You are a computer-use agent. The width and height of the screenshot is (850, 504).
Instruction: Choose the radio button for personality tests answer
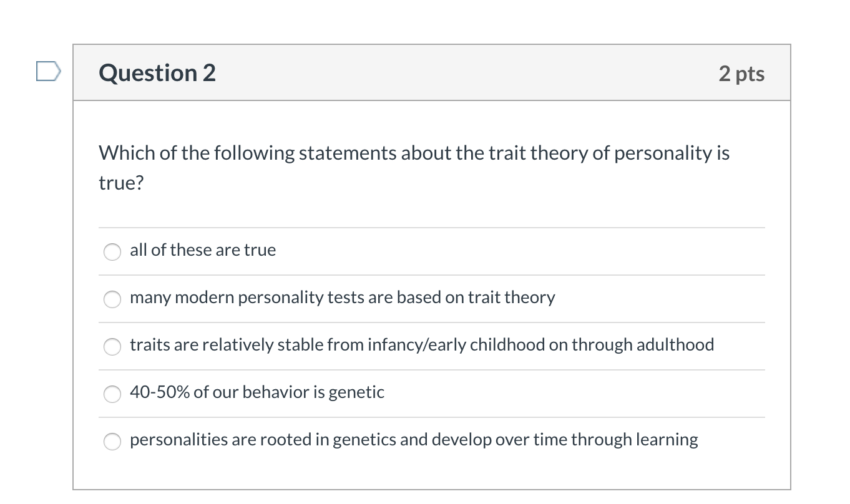[x=112, y=299]
